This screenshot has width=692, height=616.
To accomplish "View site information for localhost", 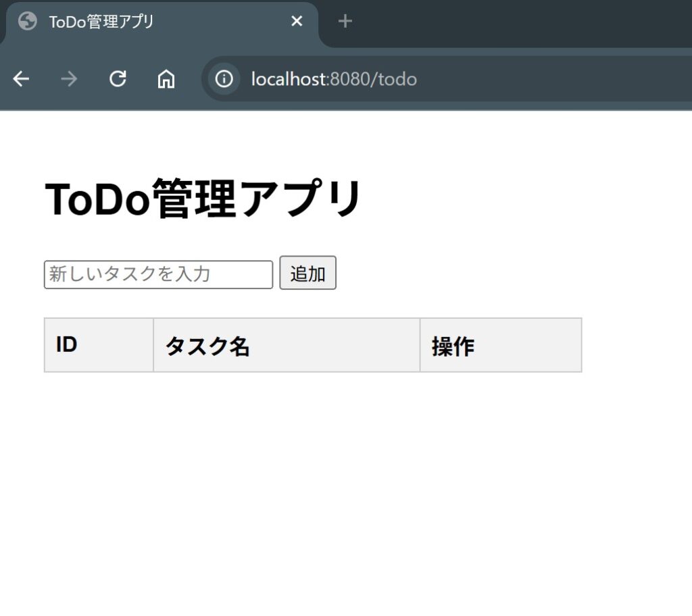I will point(224,79).
